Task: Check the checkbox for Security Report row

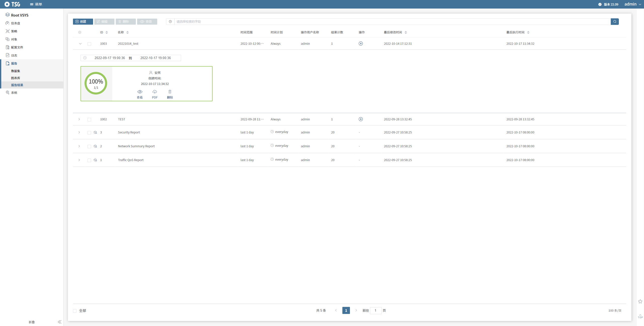Action: coord(89,132)
